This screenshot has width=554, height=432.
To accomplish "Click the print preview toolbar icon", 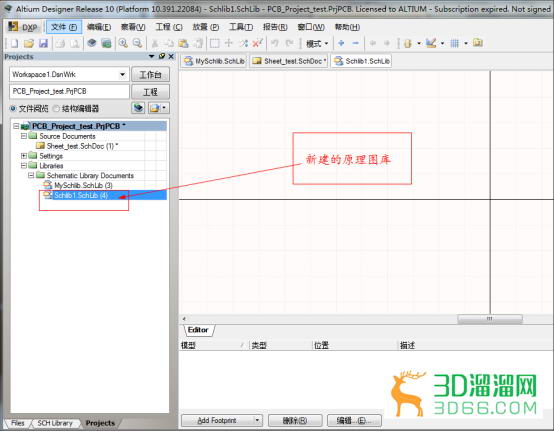I will pos(75,43).
